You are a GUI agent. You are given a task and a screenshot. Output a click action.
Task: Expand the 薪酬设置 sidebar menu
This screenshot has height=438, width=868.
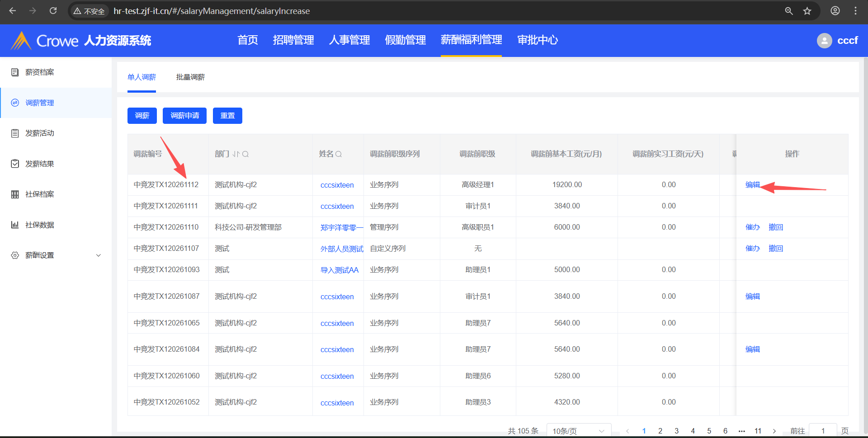(x=98, y=255)
